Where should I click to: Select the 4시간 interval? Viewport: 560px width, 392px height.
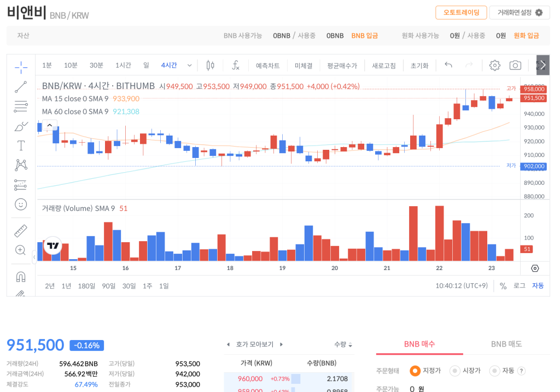[x=169, y=66]
